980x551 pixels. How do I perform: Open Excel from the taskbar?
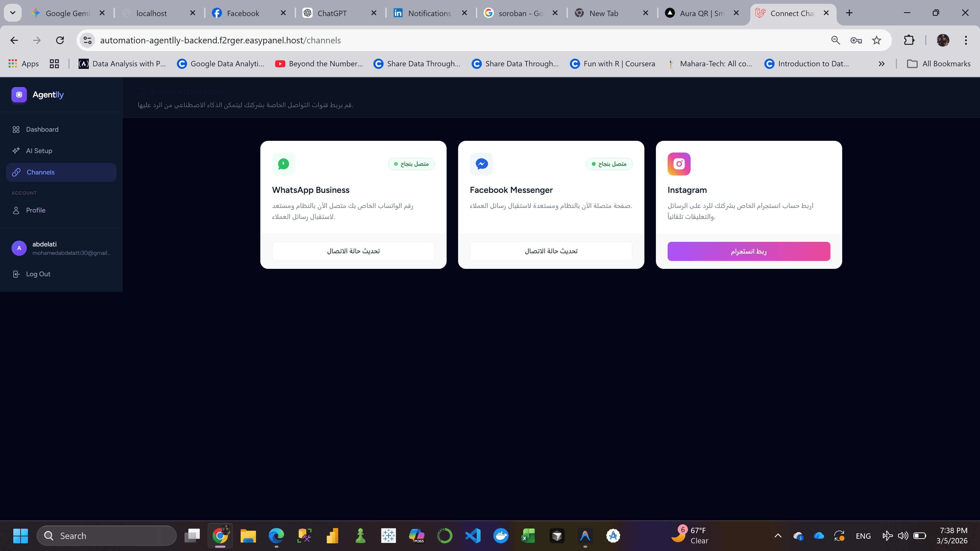pyautogui.click(x=529, y=536)
